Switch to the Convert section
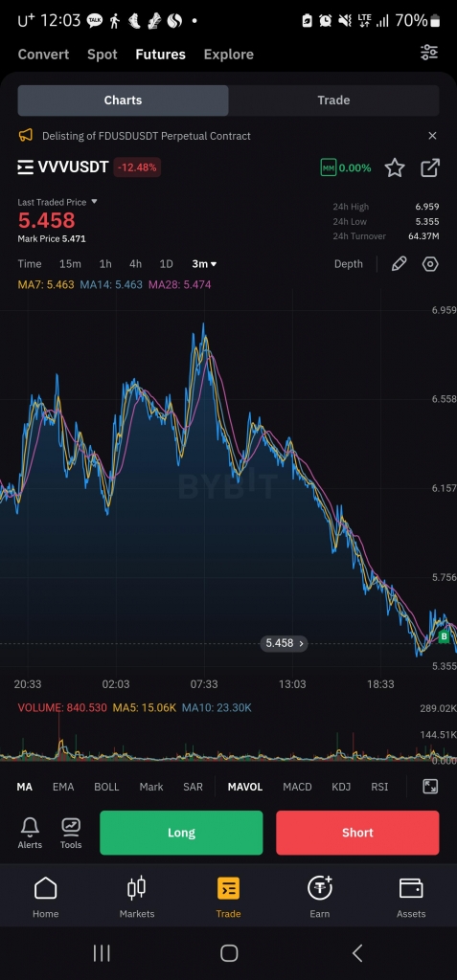Screen dimensions: 457x980 (43, 55)
